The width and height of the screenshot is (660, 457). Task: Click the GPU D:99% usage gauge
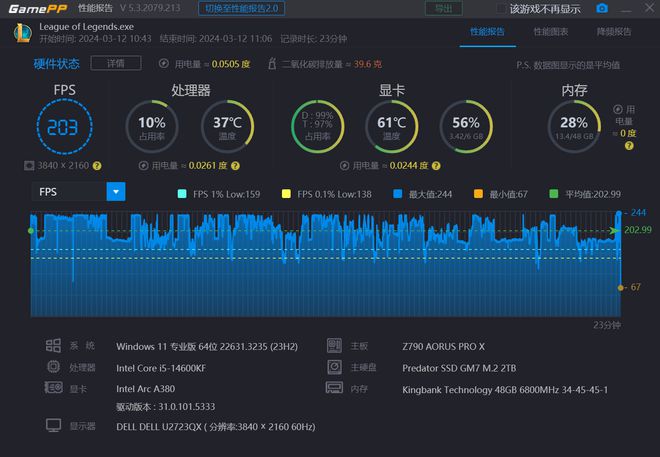[318, 127]
